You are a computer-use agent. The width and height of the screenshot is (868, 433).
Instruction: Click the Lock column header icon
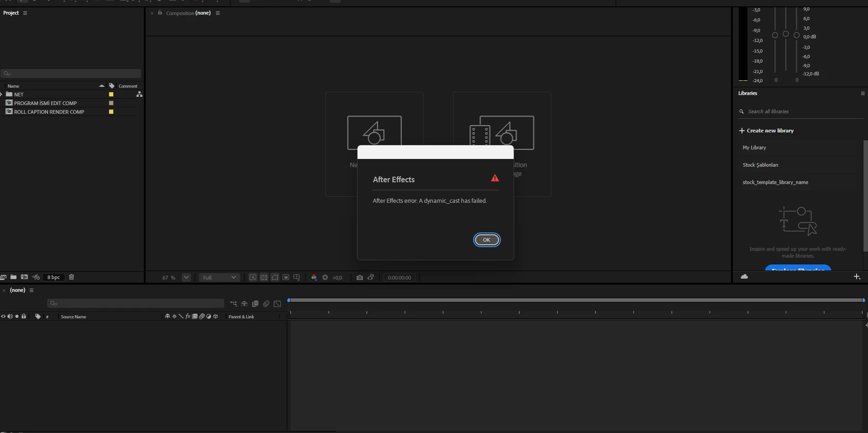pos(24,316)
